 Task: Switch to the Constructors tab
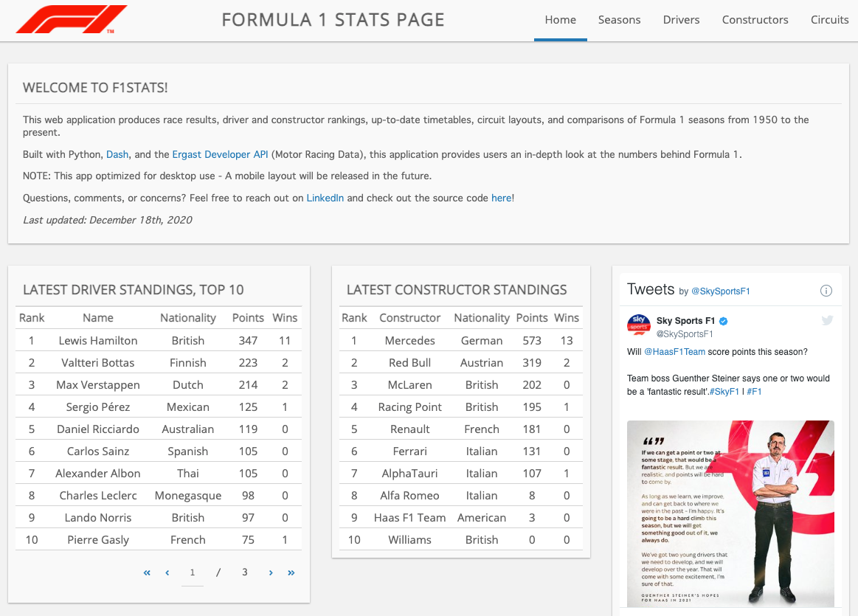[x=755, y=20]
